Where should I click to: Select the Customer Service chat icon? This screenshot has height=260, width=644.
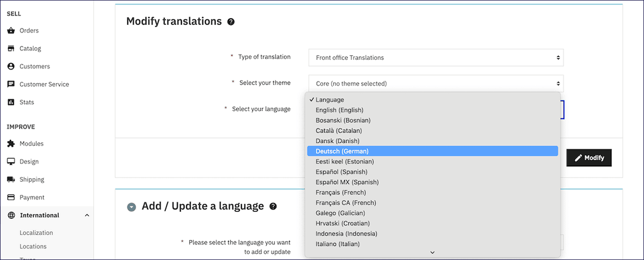tap(11, 84)
